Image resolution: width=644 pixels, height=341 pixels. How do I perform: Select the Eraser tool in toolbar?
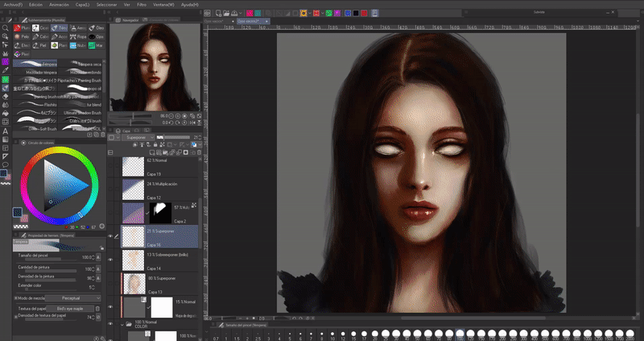5,96
